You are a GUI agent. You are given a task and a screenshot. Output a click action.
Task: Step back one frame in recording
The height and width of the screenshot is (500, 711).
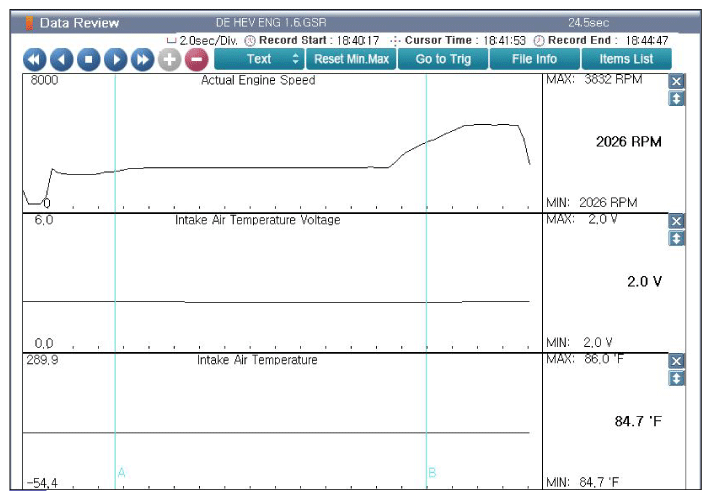[62, 59]
